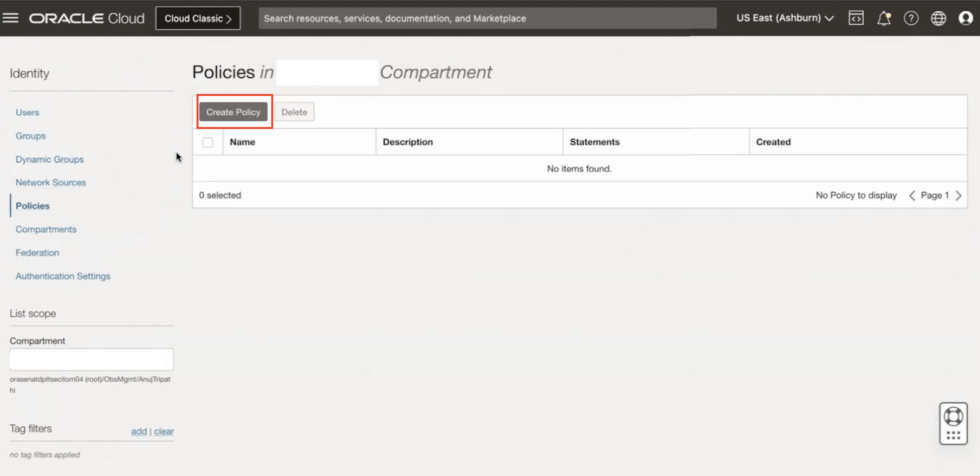Advance to next page of policies
Viewport: 980px width, 476px height.
click(x=959, y=195)
